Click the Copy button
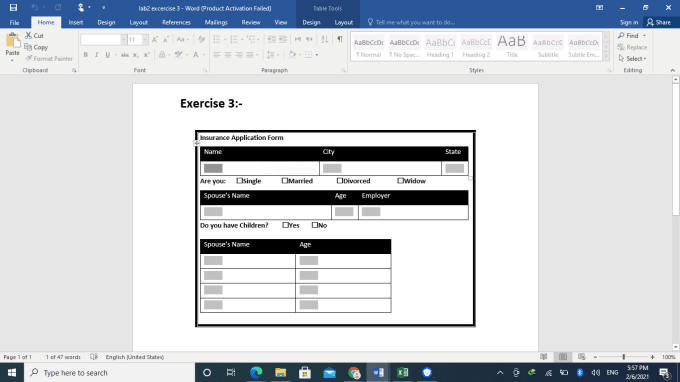 point(36,47)
